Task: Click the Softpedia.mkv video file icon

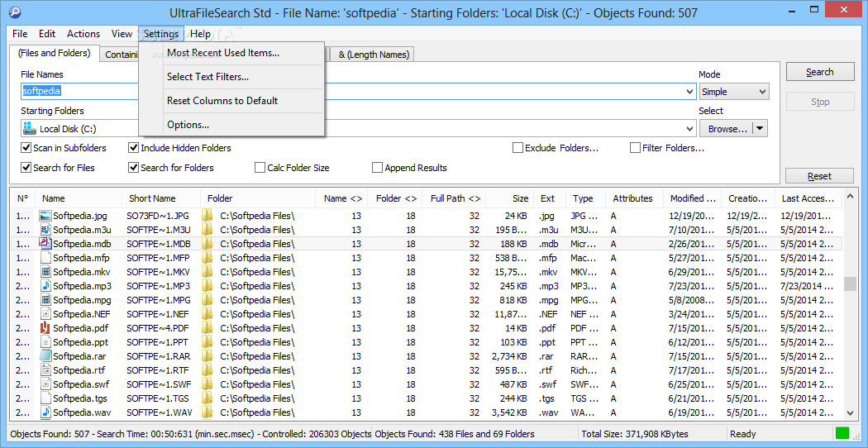Action: [45, 271]
